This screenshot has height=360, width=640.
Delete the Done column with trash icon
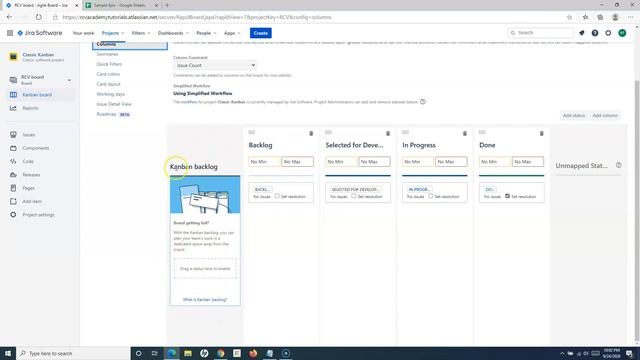[542, 133]
